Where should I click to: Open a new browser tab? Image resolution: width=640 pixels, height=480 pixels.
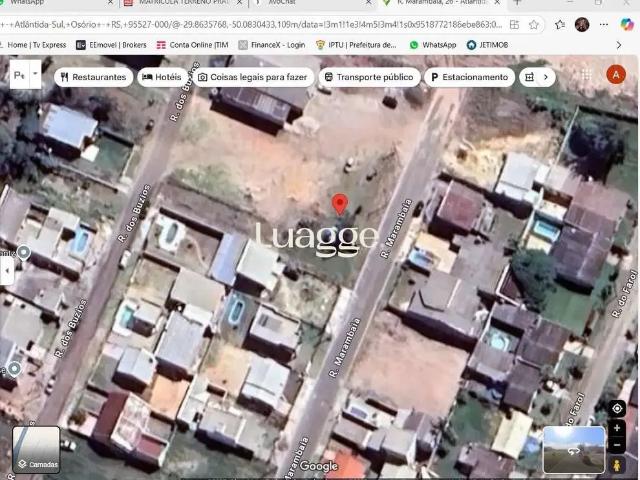pos(517,3)
